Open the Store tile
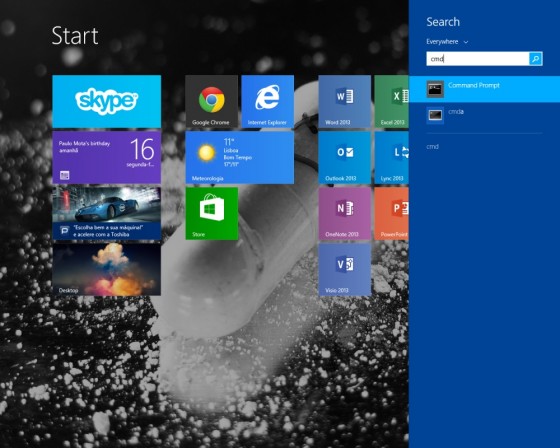Image resolution: width=560 pixels, height=448 pixels. pos(211,214)
